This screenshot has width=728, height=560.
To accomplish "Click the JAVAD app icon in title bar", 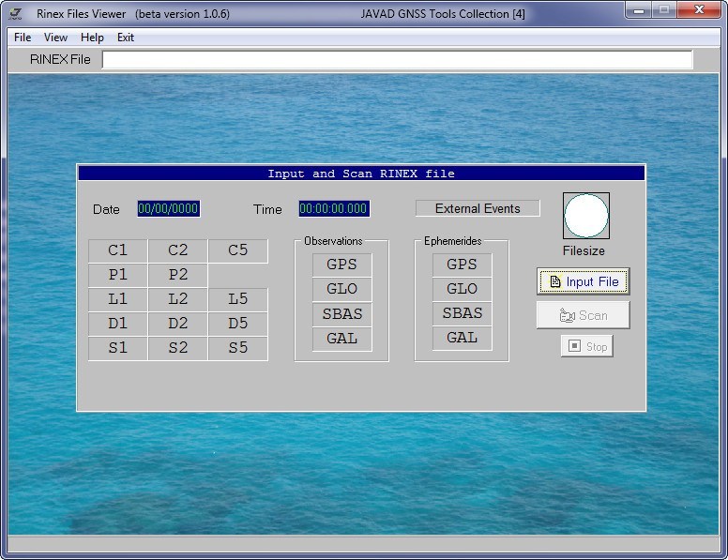I will click(16, 14).
